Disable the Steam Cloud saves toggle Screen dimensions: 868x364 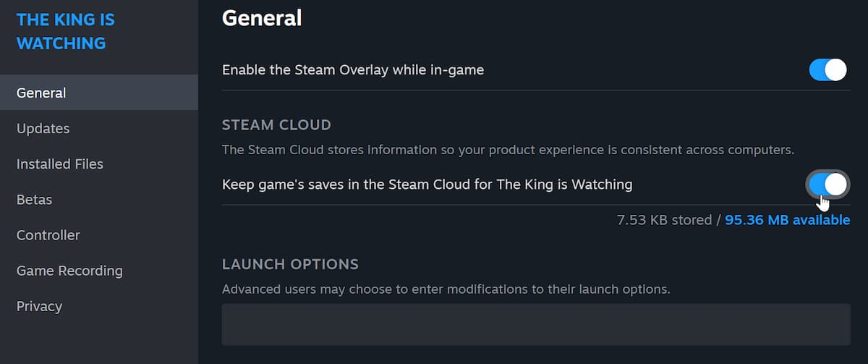click(x=827, y=185)
